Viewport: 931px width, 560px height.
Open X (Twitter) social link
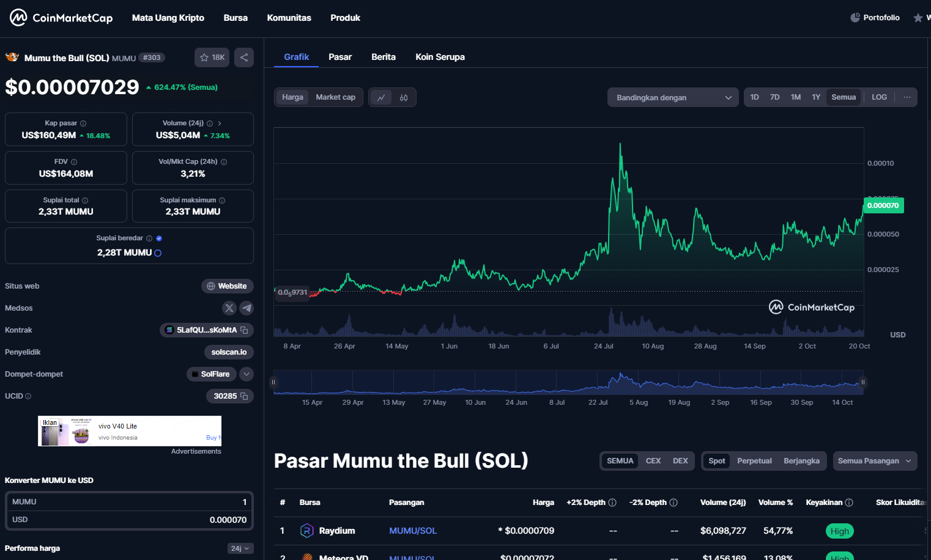[229, 308]
